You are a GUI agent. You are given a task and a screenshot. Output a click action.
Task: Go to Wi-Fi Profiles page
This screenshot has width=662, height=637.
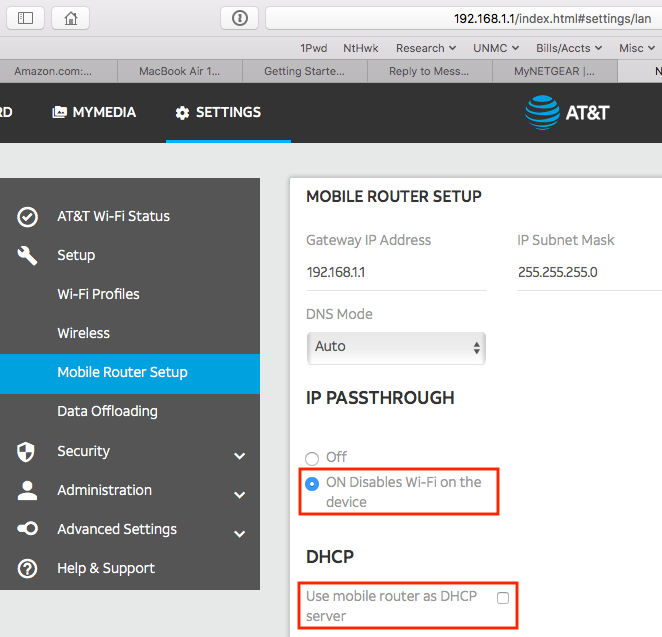98,294
